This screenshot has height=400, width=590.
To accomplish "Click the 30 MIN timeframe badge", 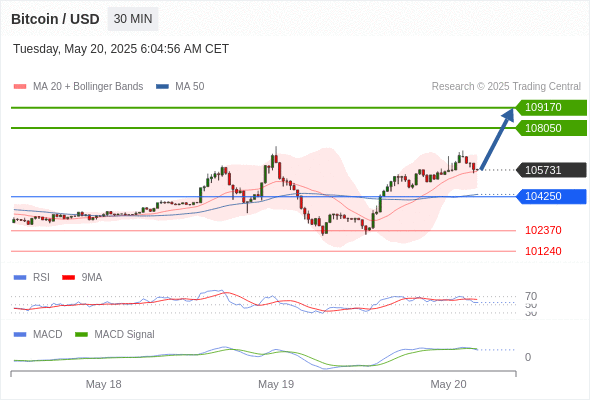I will 133,19.
